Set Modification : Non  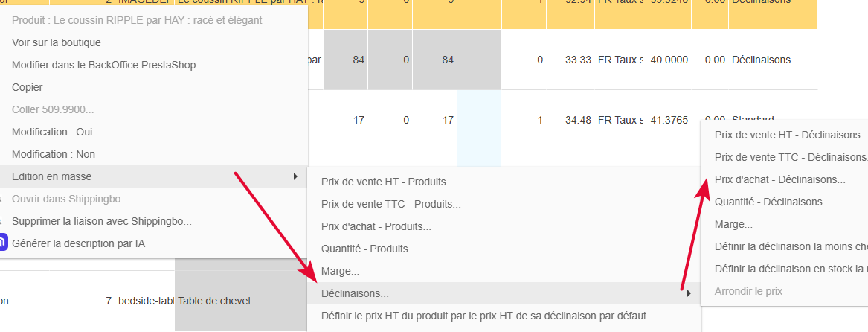click(53, 154)
